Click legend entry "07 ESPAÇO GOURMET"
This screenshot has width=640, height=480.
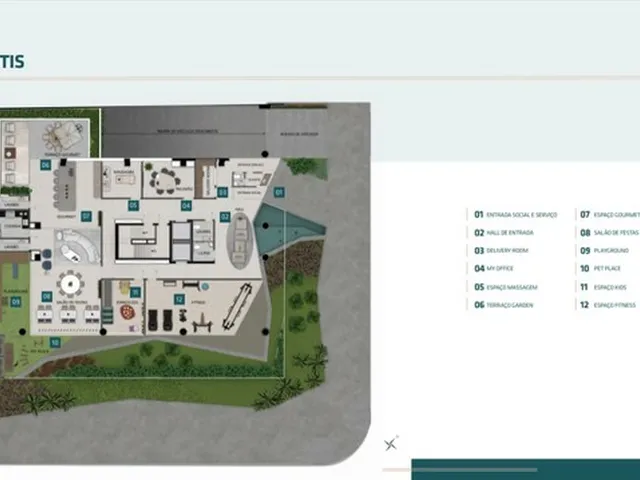pyautogui.click(x=610, y=215)
